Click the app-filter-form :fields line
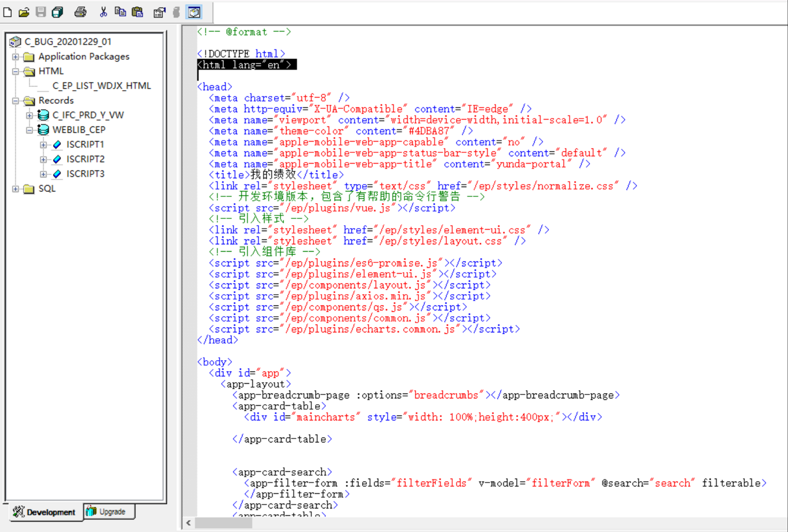 506,483
